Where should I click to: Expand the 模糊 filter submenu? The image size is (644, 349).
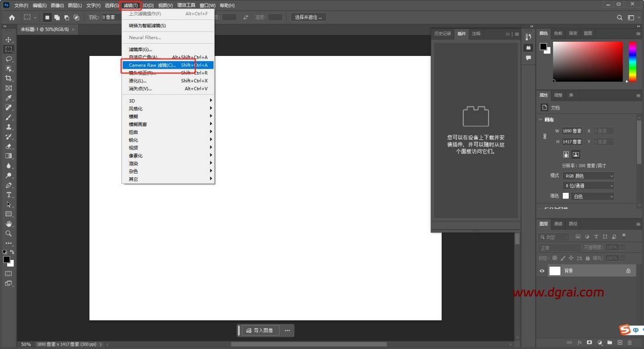tap(168, 117)
